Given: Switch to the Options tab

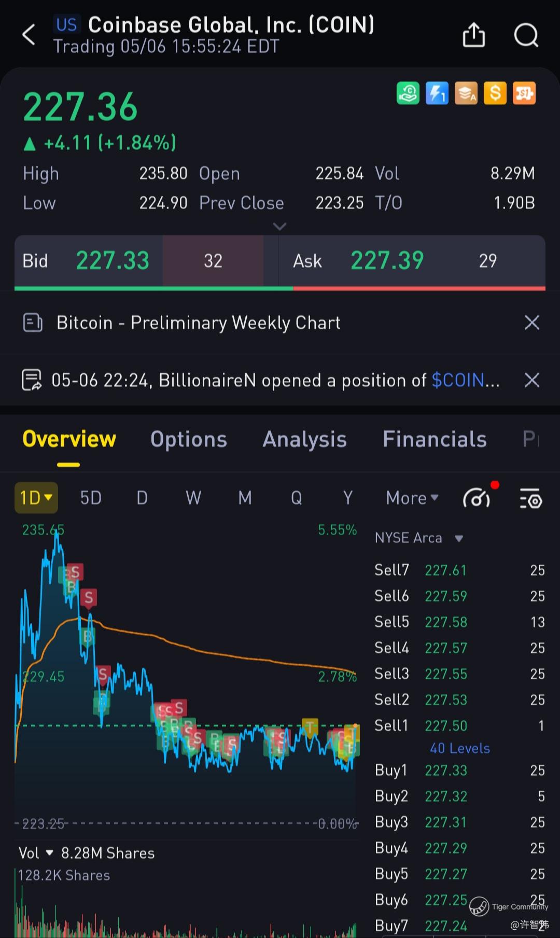Looking at the screenshot, I should point(189,440).
